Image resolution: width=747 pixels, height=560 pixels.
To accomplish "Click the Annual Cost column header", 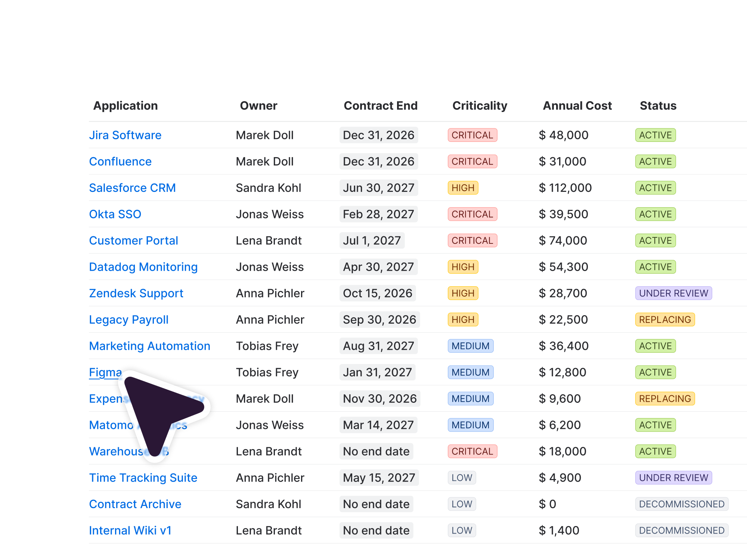I will (x=577, y=106).
